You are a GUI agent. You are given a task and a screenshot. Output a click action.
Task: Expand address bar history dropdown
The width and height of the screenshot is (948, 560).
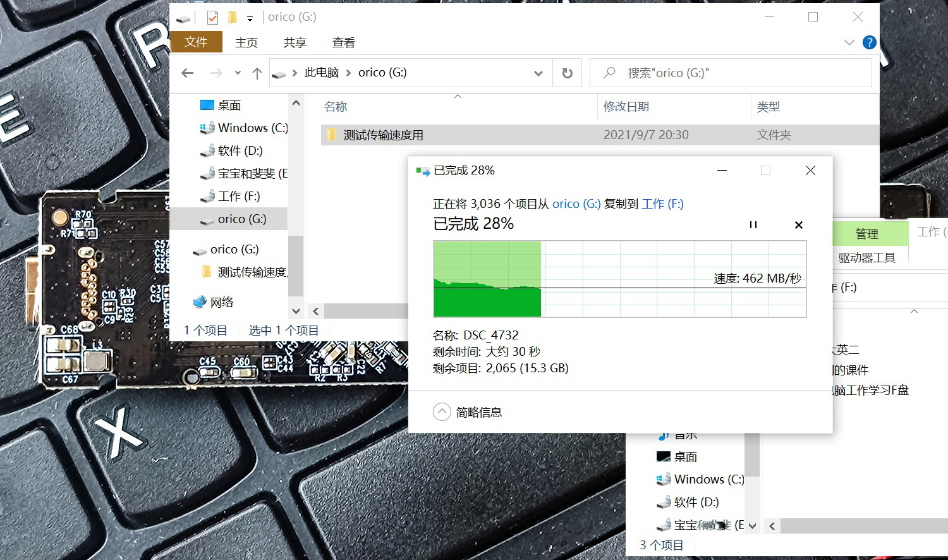point(538,73)
